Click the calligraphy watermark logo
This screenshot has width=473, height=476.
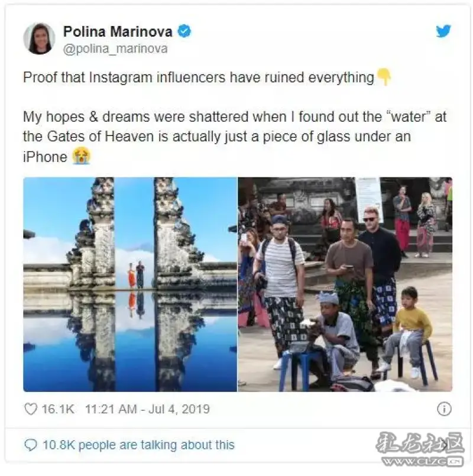(420, 443)
